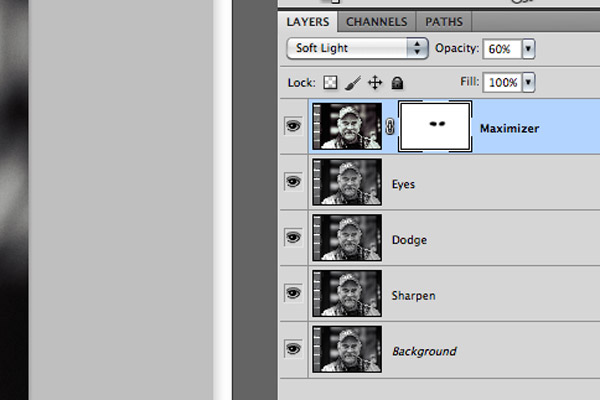Select the Maximizer layer image thumbnail

[347, 126]
